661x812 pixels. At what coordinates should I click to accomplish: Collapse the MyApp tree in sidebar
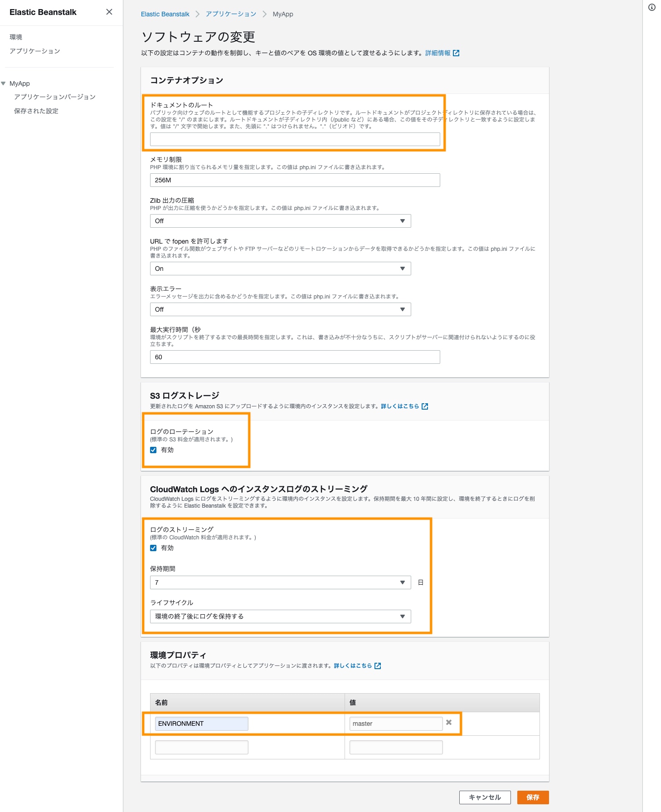tap(4, 83)
